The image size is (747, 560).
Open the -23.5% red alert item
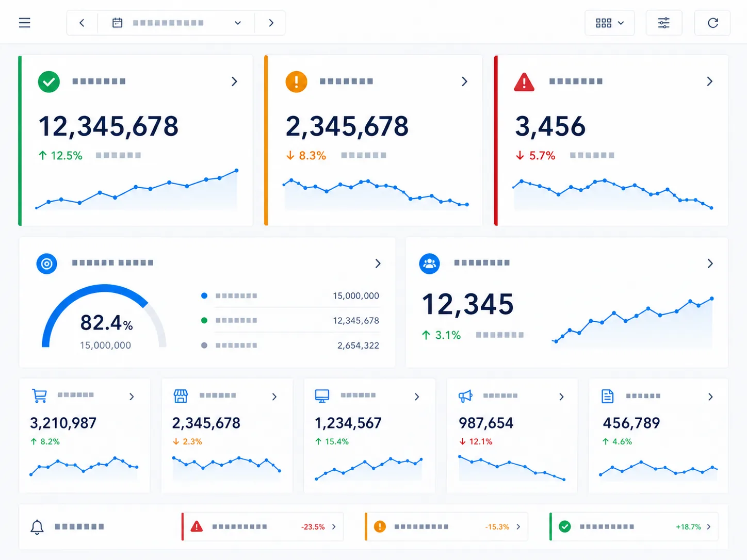click(x=263, y=526)
